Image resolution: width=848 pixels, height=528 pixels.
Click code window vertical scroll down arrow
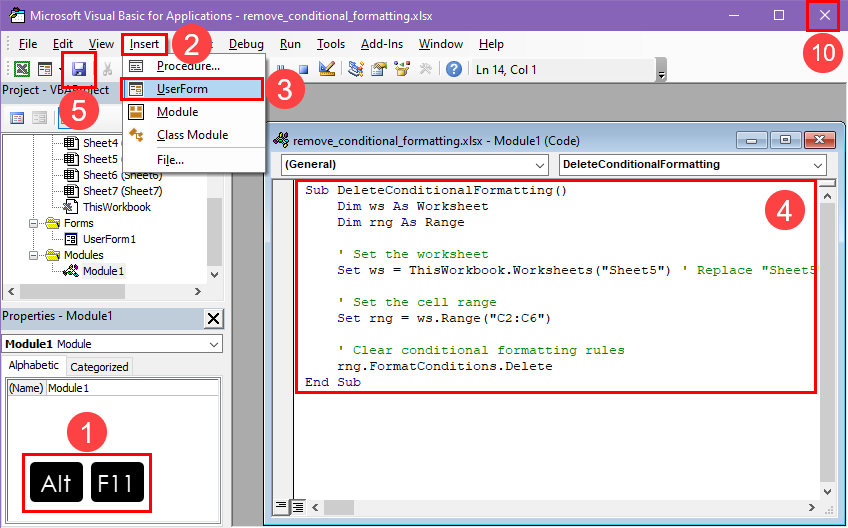pyautogui.click(x=827, y=492)
